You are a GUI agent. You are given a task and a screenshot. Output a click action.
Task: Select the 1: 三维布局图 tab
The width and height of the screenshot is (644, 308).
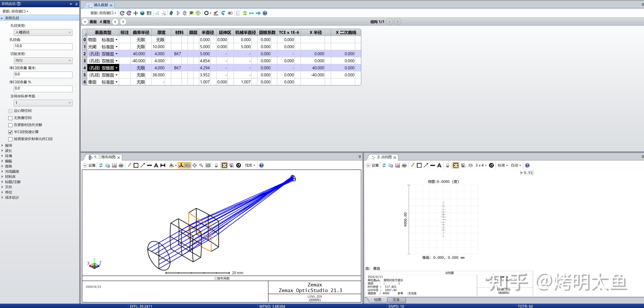[x=104, y=157]
